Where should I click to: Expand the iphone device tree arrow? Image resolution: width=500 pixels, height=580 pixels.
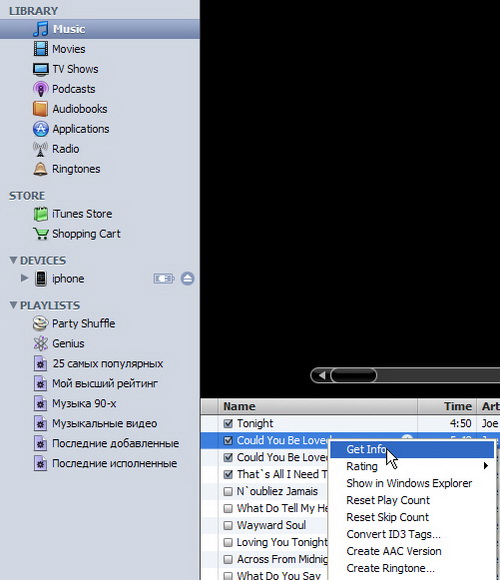(24, 278)
